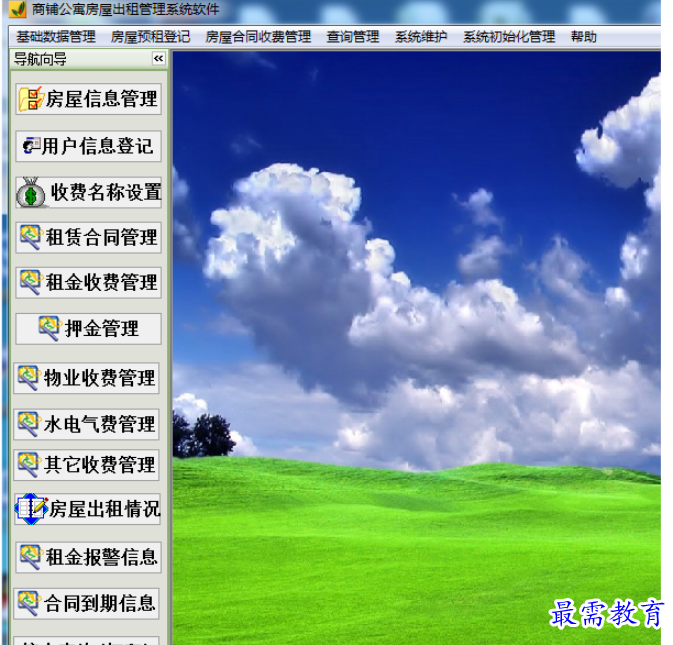
Task: Open the 系统初始化管理 menu
Action: click(x=509, y=37)
